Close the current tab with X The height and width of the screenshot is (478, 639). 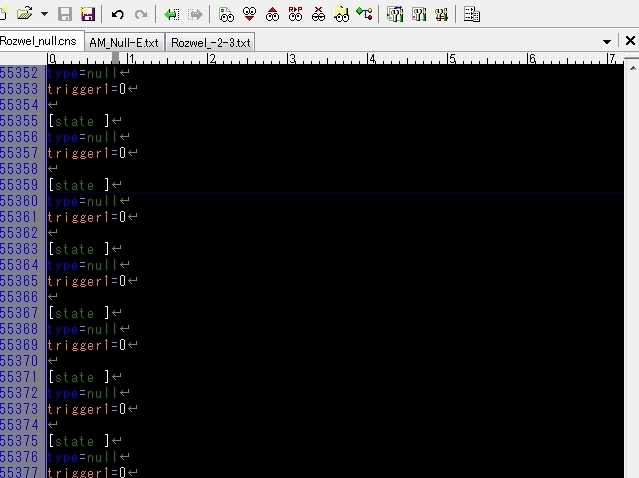pos(630,41)
